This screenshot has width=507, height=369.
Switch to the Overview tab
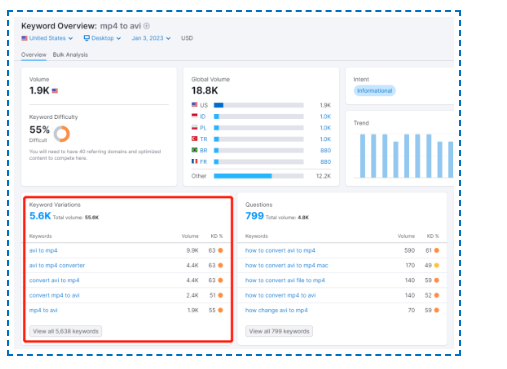[x=34, y=55]
